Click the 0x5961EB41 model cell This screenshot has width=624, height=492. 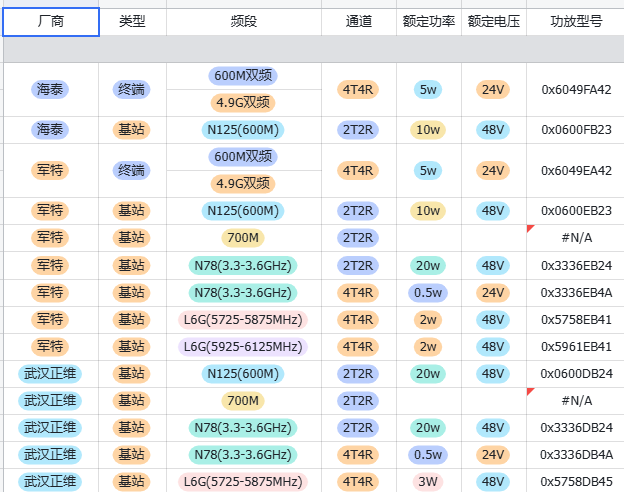point(576,347)
